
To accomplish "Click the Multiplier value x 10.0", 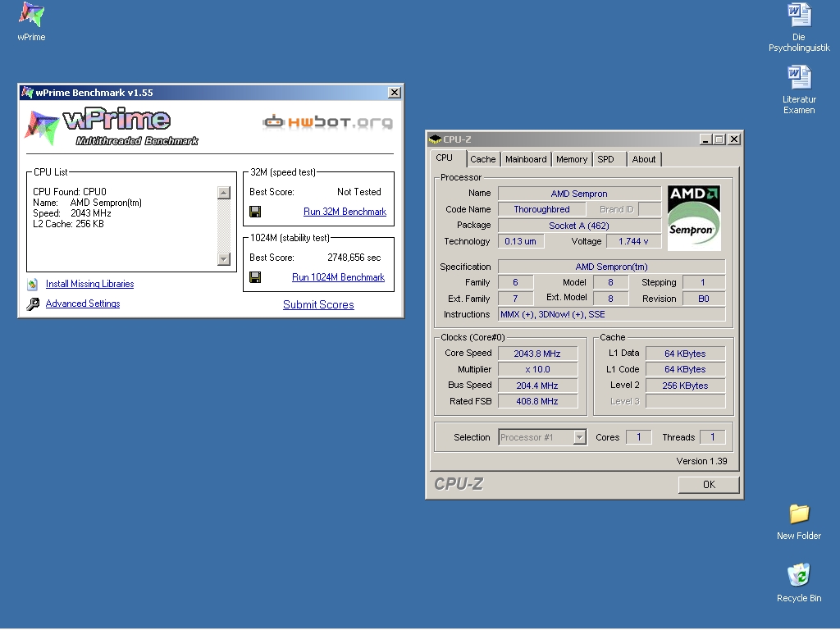I will 537,369.
